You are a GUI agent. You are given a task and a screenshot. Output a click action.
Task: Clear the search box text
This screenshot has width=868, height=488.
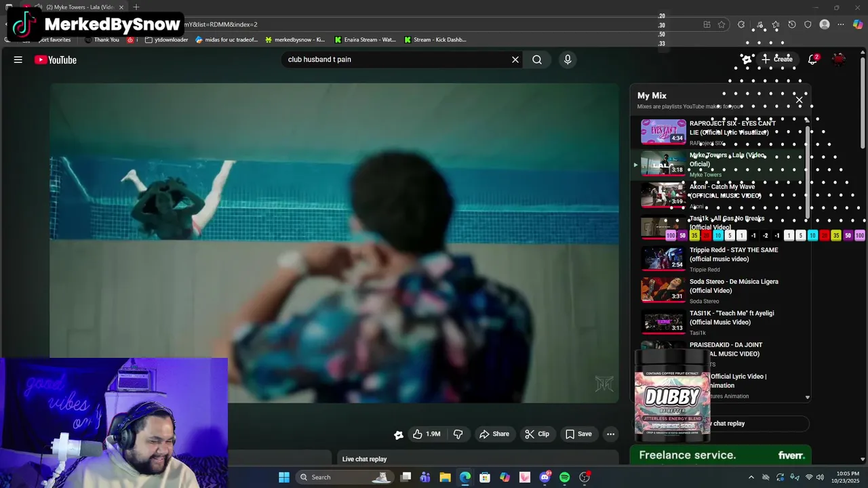pos(515,60)
